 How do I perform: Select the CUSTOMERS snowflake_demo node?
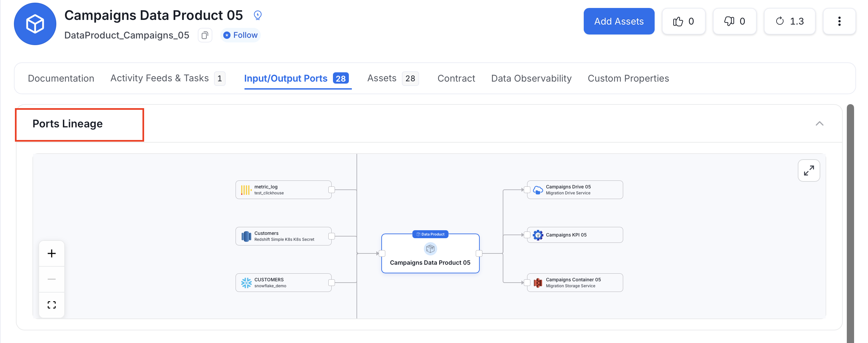tap(283, 283)
